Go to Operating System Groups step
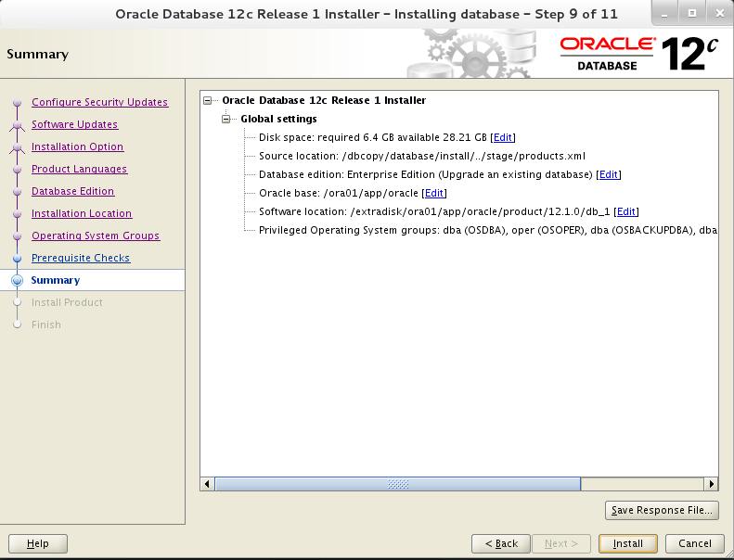 pyautogui.click(x=96, y=235)
